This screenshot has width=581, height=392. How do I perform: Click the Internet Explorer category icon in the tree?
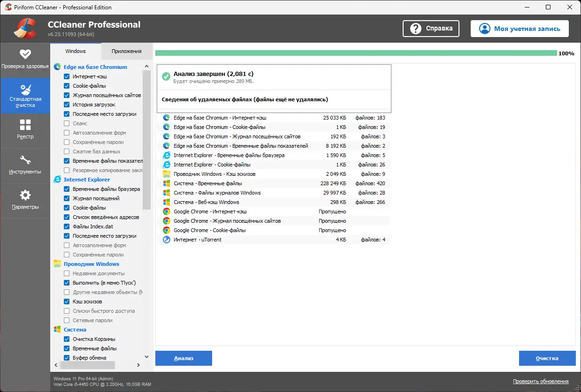point(57,180)
